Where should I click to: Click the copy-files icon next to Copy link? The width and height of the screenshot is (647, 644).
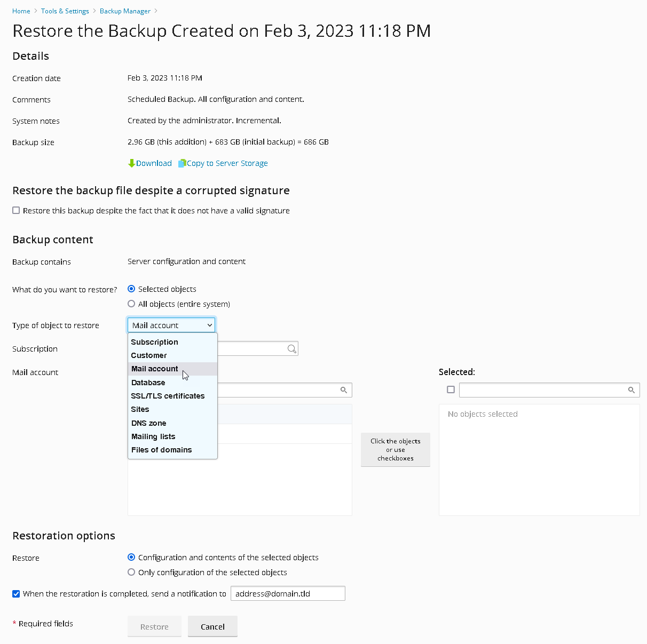coord(182,163)
